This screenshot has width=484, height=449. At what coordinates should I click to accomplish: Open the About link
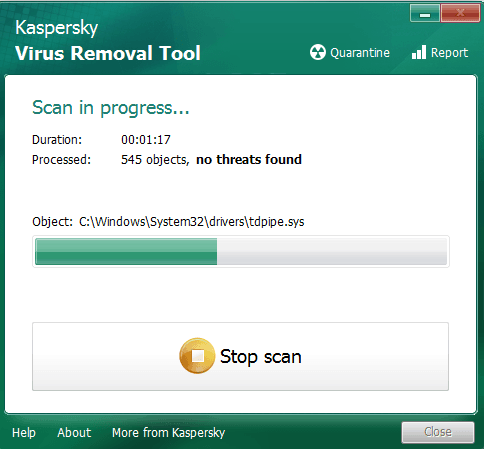click(74, 433)
